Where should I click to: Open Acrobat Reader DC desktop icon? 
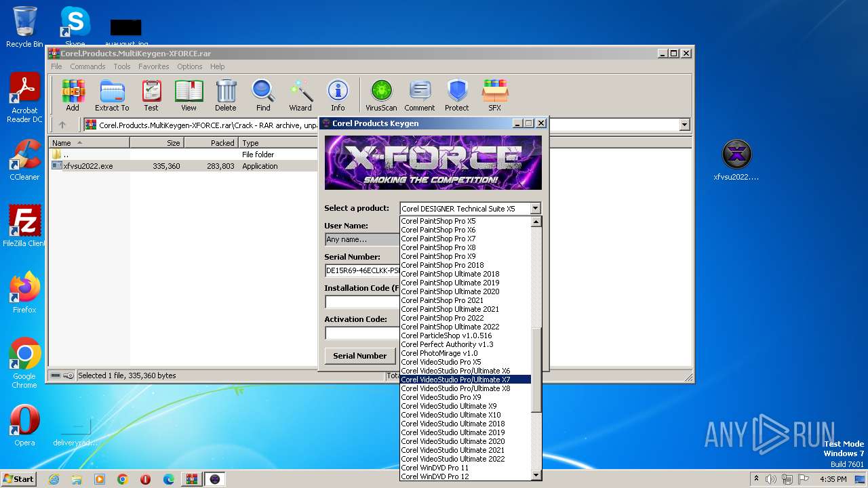24,98
